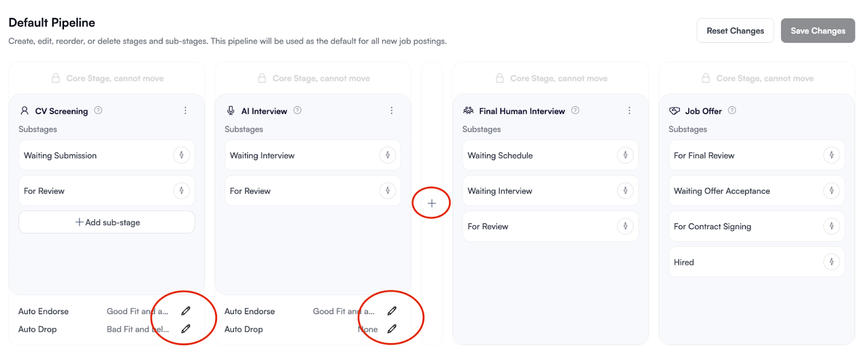
Task: Click Reset Changes
Action: (735, 30)
